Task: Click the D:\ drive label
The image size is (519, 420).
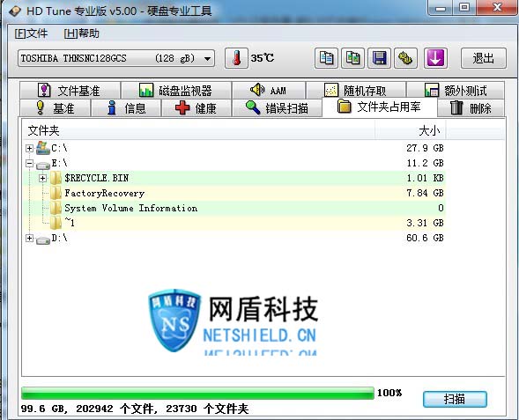Action: click(59, 238)
